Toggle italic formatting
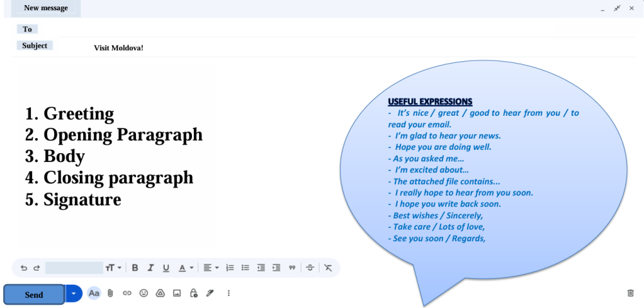The width and height of the screenshot is (644, 308). tap(150, 267)
